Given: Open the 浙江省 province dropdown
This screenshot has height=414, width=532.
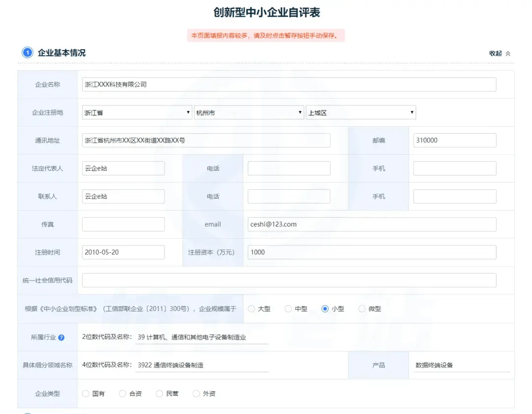Looking at the screenshot, I should pyautogui.click(x=137, y=112).
